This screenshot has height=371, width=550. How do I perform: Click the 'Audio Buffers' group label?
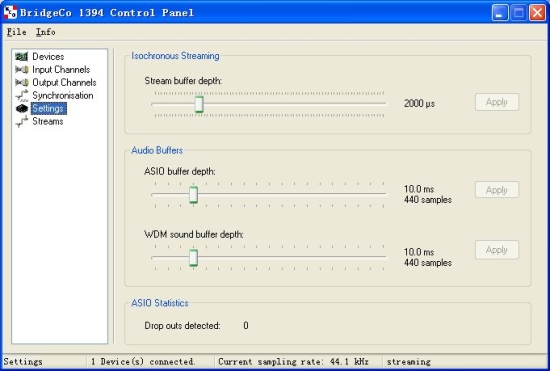[157, 150]
